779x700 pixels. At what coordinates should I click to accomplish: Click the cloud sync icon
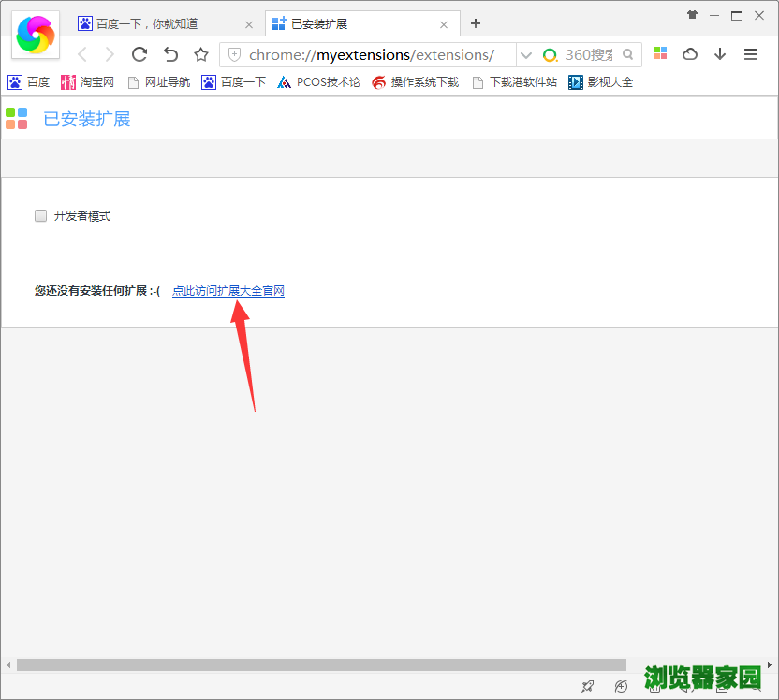pyautogui.click(x=690, y=54)
